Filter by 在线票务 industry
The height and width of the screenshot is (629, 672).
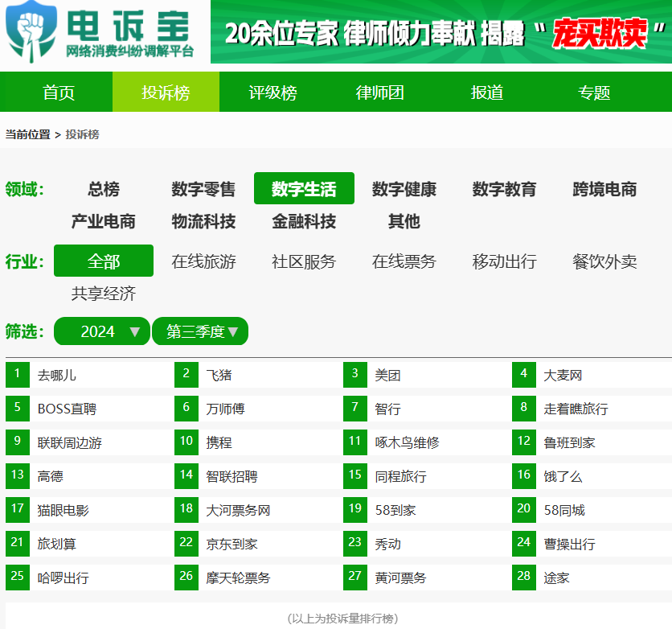tap(404, 261)
